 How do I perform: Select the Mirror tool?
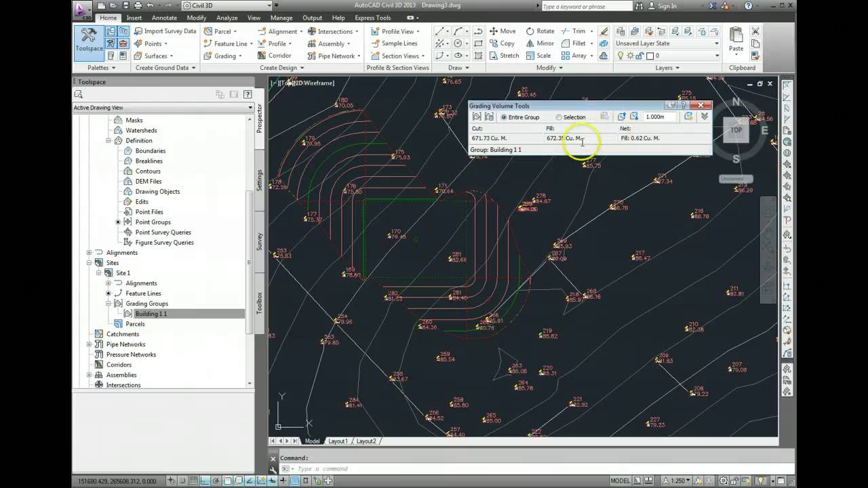539,43
